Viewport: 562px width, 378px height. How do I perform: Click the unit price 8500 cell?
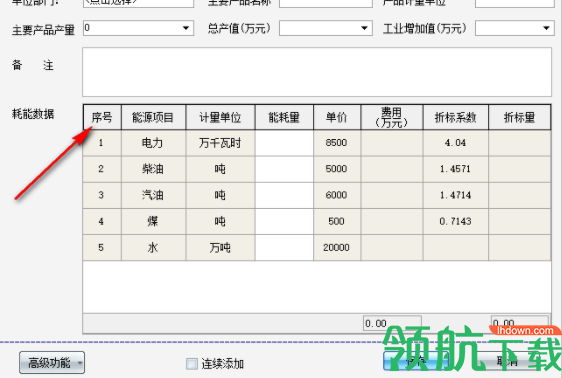[x=337, y=143]
